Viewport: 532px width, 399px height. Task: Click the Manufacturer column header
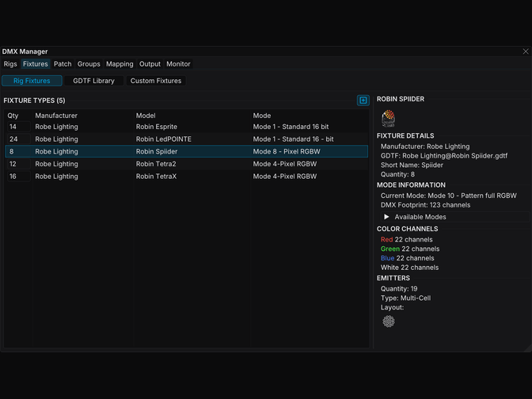[56, 116]
